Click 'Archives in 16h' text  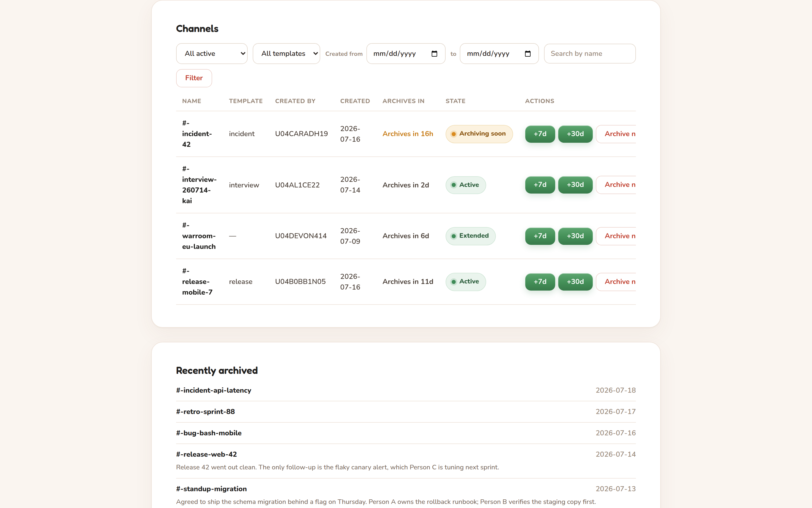[408, 134]
